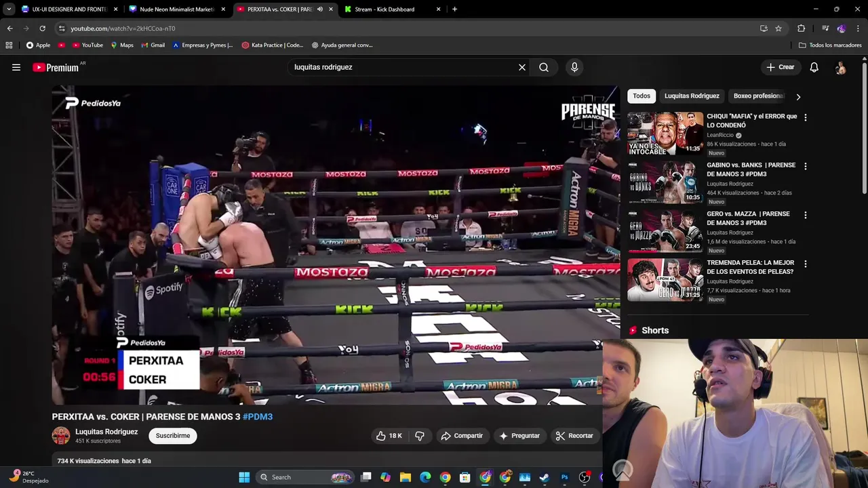Open the Luquitas Rodriguez channel avatar
Image resolution: width=868 pixels, height=488 pixels.
tap(61, 436)
